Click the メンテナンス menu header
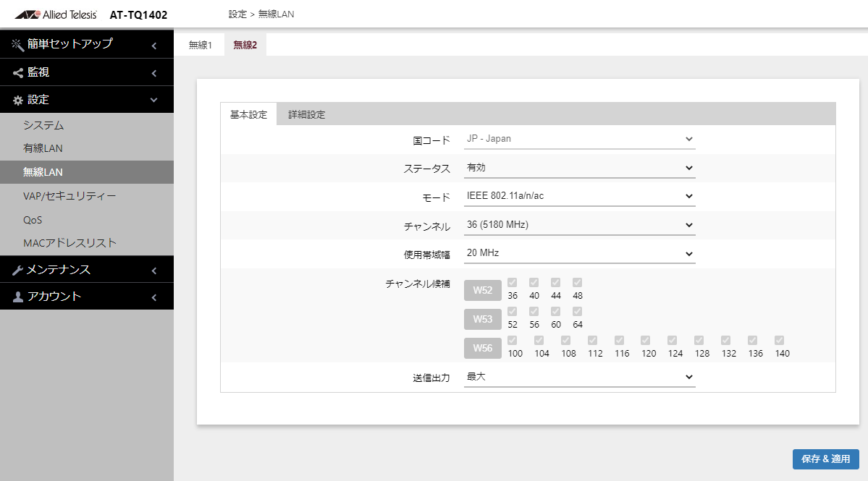The height and width of the screenshot is (481, 868). click(87, 270)
